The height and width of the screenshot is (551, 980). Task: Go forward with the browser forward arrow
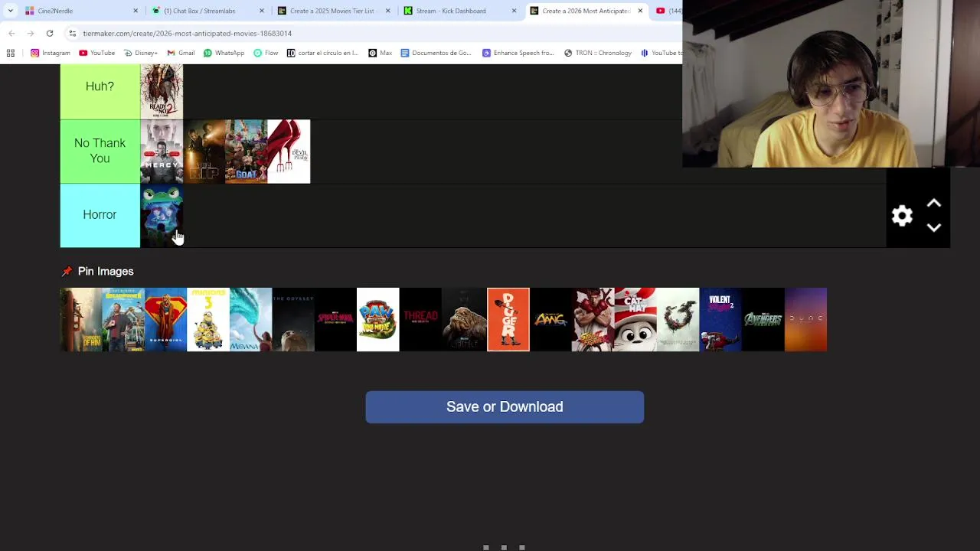click(30, 33)
